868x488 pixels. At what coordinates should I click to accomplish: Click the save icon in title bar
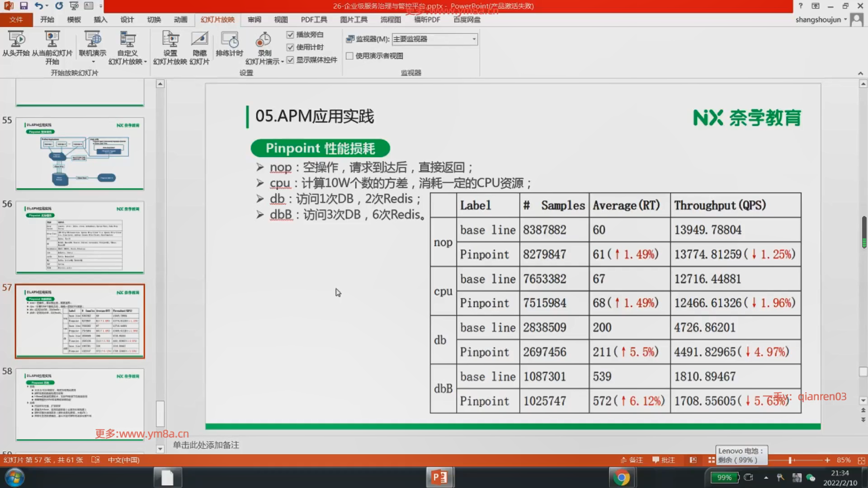click(24, 6)
